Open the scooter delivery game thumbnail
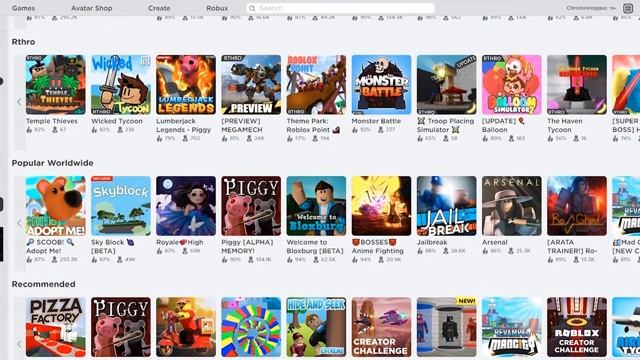The width and height of the screenshot is (640, 360). (x=186, y=327)
